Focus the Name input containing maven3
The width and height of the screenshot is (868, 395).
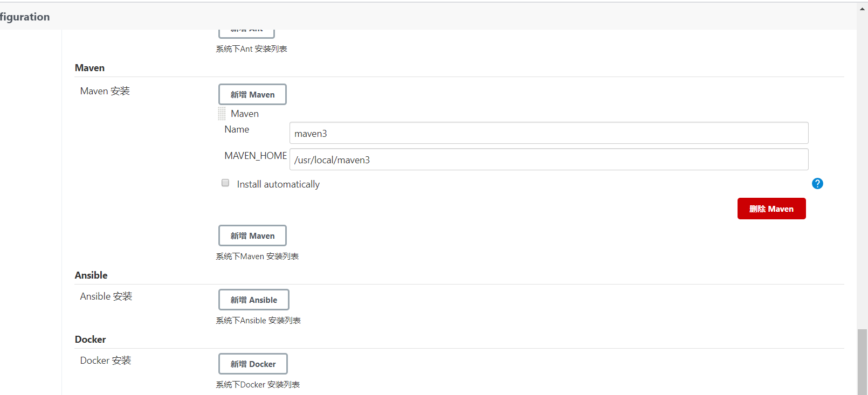(x=548, y=133)
